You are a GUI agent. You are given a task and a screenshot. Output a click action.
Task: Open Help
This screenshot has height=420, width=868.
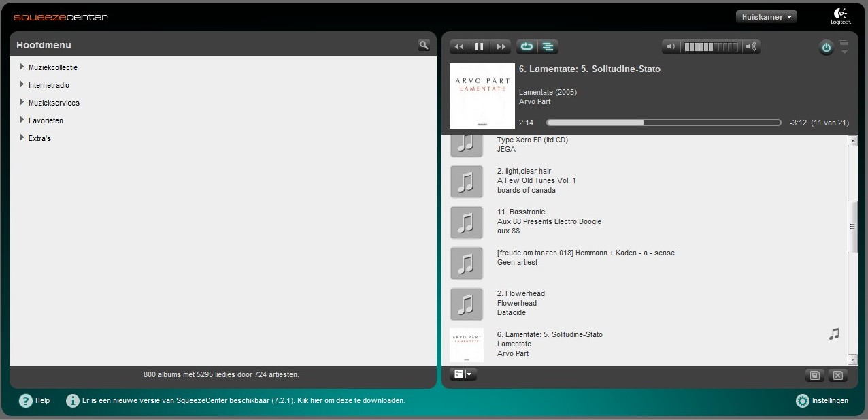tap(35, 401)
